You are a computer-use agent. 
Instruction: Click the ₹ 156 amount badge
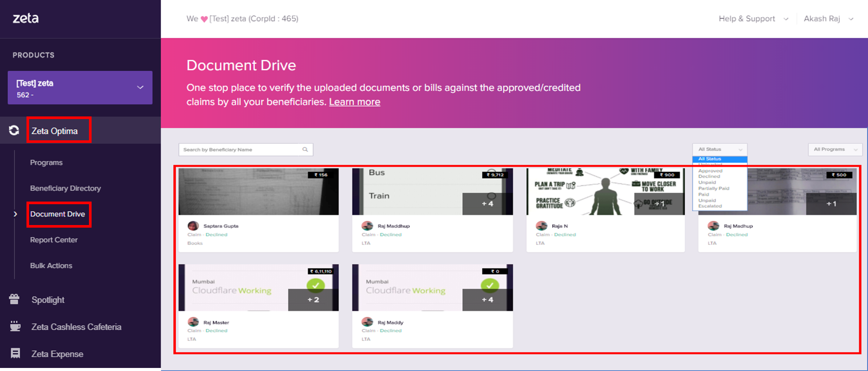click(x=321, y=175)
